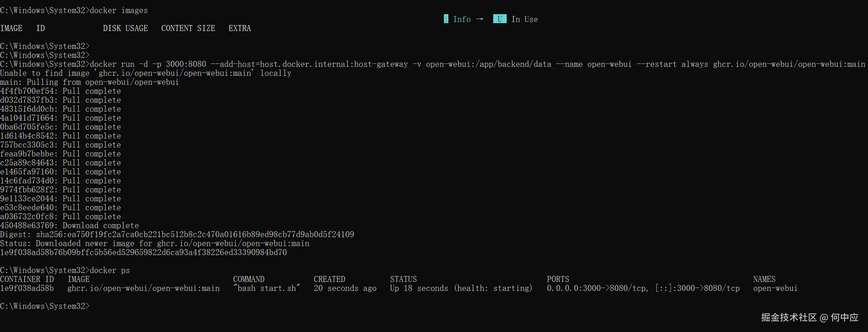
Task: Click layer line 'c25a89c84643: Pull complete'
Action: 61,163
